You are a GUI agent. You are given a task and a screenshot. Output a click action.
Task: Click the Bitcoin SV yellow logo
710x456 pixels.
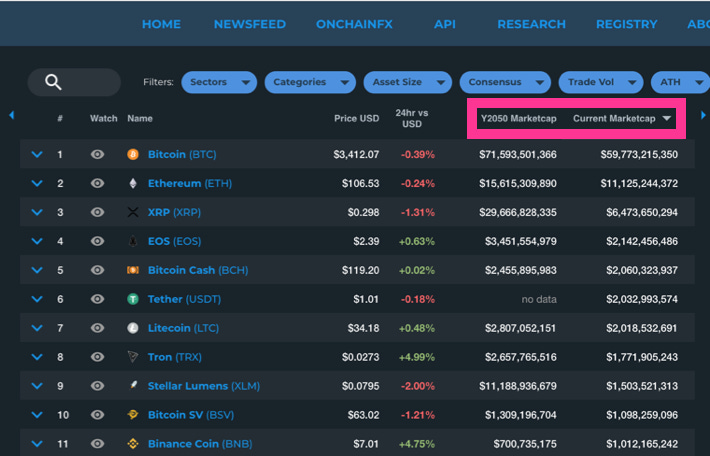point(133,414)
